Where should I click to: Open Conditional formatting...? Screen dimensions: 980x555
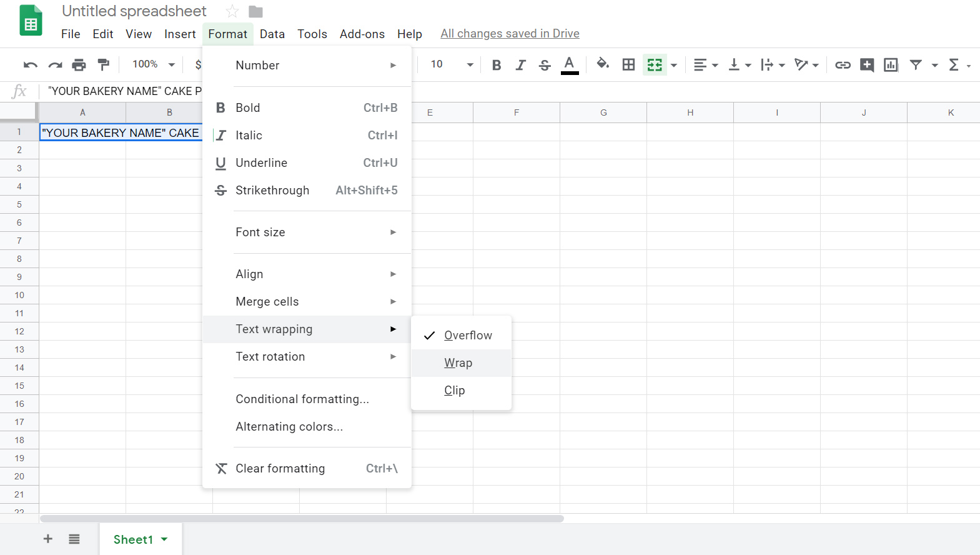(x=307, y=399)
